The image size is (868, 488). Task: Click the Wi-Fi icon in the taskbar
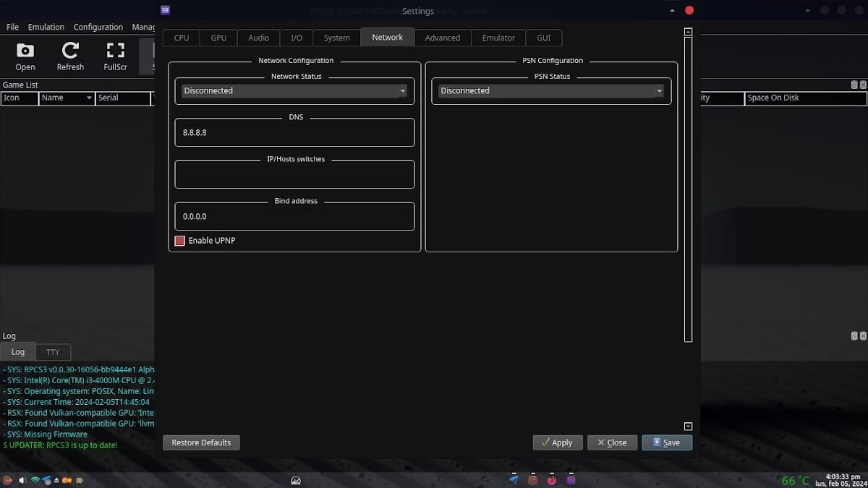tap(35, 480)
